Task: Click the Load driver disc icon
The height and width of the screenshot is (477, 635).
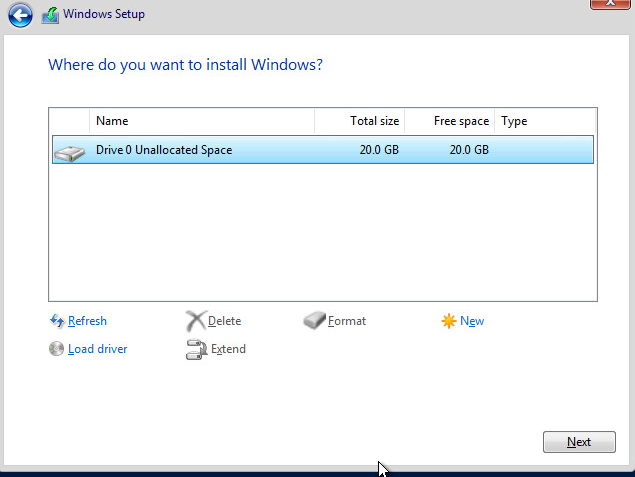Action: pos(57,349)
